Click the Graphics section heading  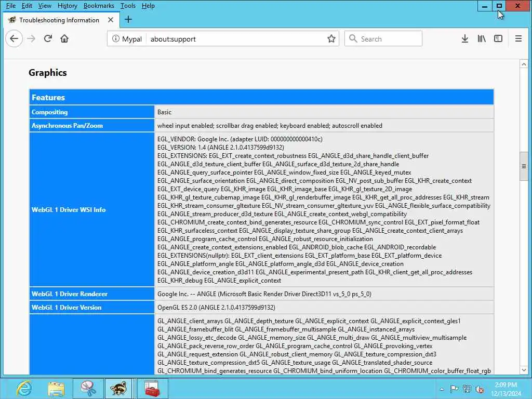click(x=47, y=73)
